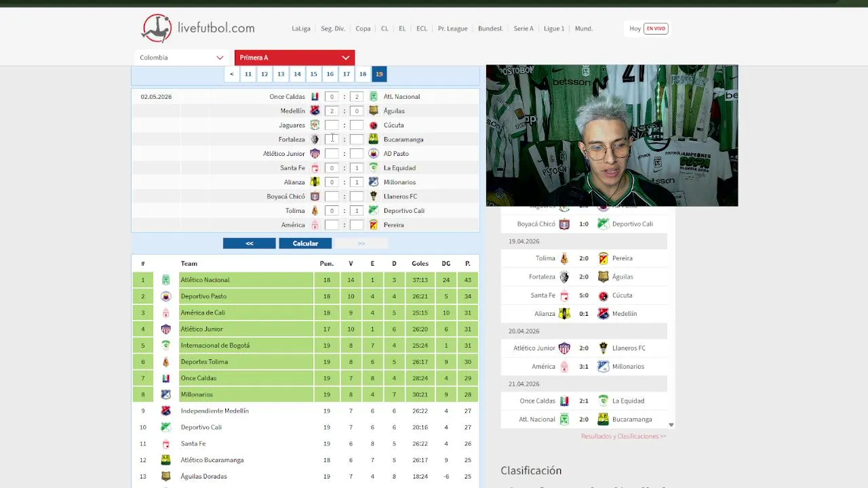The image size is (868, 488).
Task: Open Atlético Nacional team link in table
Action: (205, 280)
